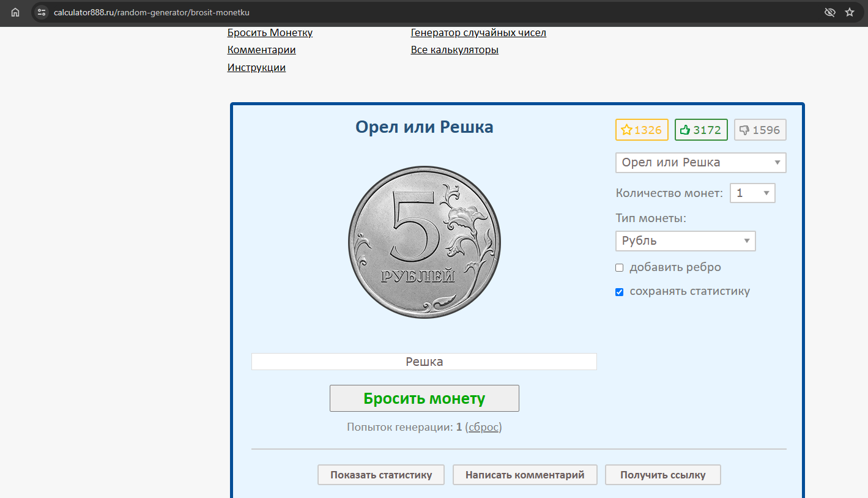Open the 'Рубль' coin type dropdown
Screen dimensions: 868x498
point(686,241)
